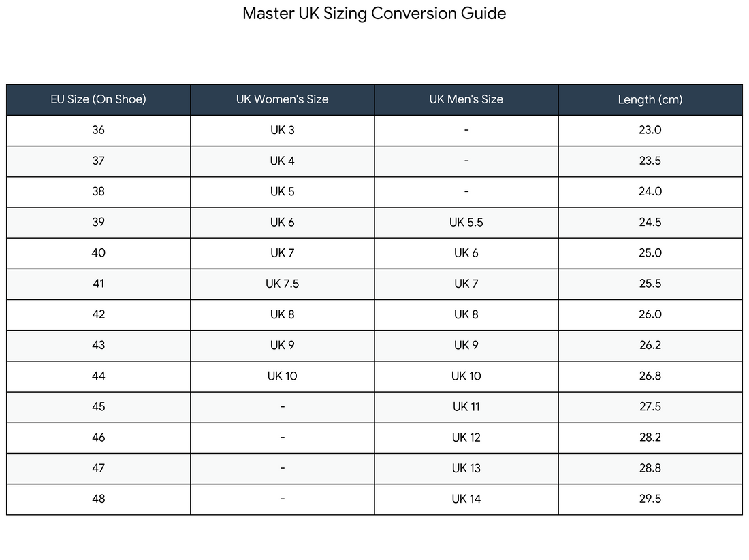Select the 26.2 length cell
The width and height of the screenshot is (749, 560).
650,346
